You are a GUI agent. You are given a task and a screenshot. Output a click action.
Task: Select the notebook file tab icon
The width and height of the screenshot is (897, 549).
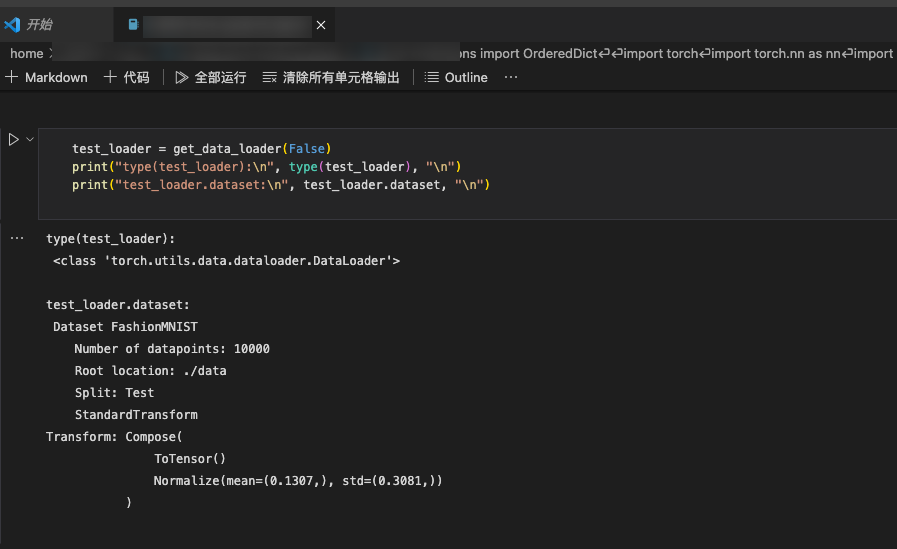click(x=133, y=25)
